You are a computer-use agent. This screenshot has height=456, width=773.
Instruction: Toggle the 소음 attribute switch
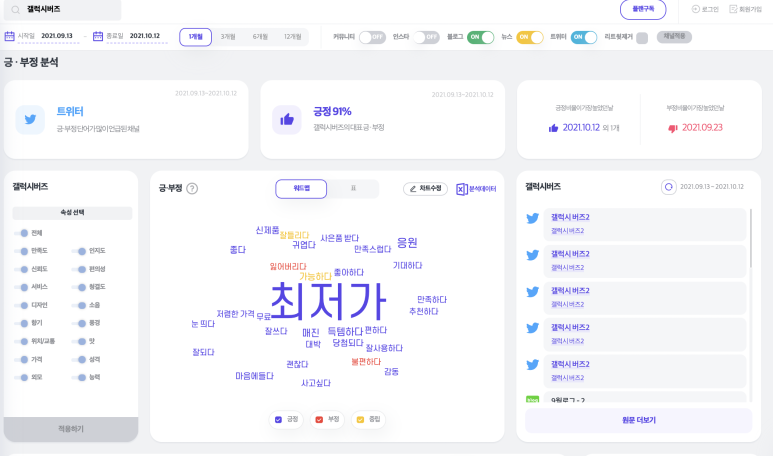coord(79,305)
